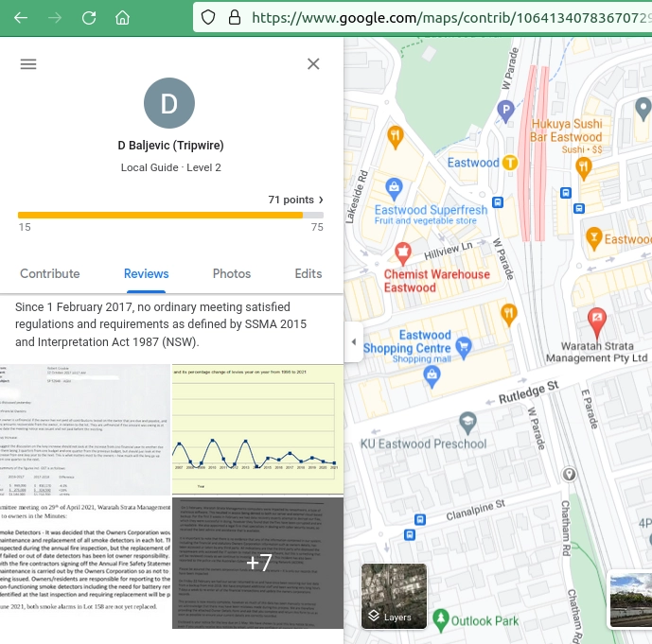Click restaurant pin above Eastwood Shopping Centre
This screenshot has width=652, height=644.
[508, 315]
